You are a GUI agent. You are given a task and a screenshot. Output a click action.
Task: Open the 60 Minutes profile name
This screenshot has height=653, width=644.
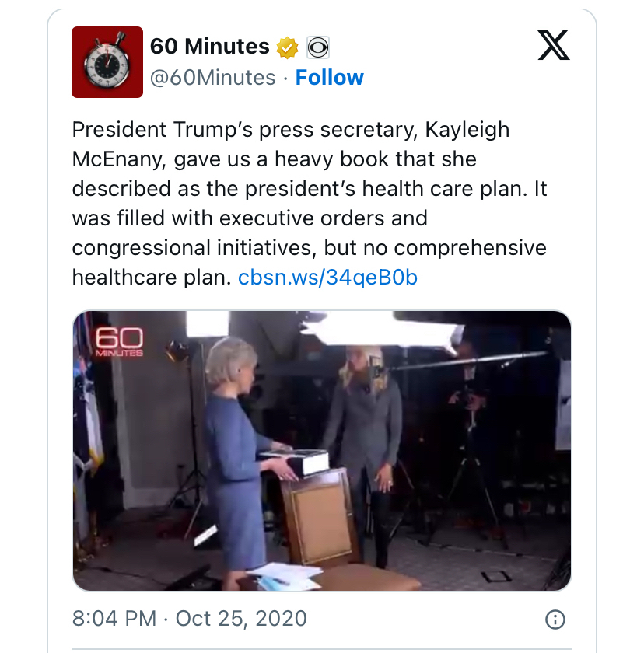tap(209, 47)
